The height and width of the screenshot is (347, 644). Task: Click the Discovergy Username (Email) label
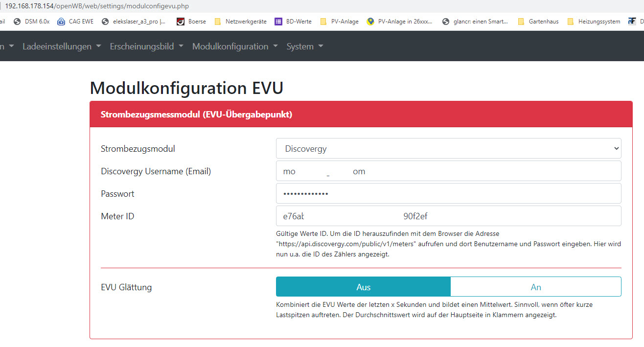[x=156, y=171]
